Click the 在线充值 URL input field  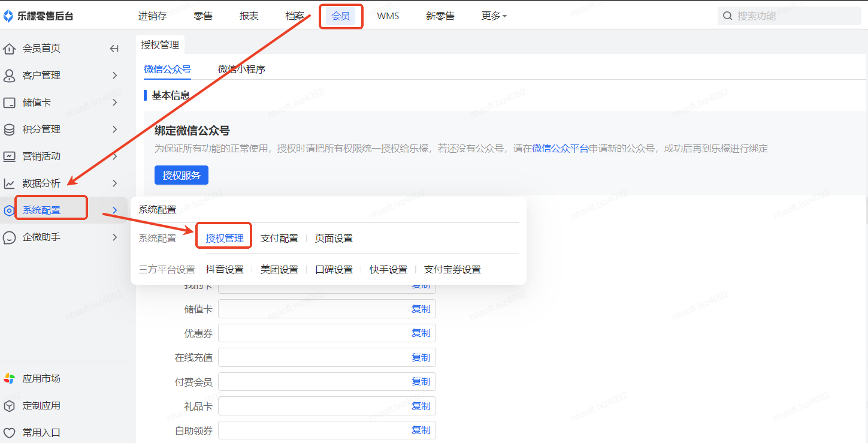tap(327, 357)
